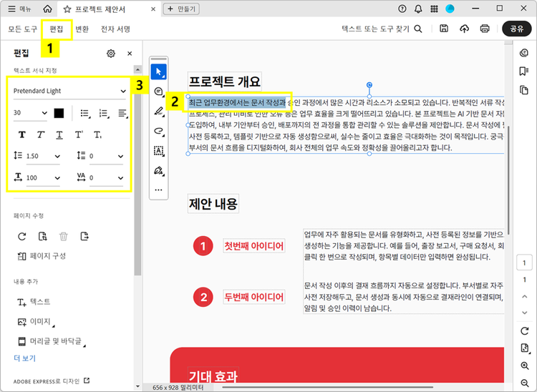Zoom in with the magnifier plus
This screenshot has width=537, height=392.
[x=524, y=366]
